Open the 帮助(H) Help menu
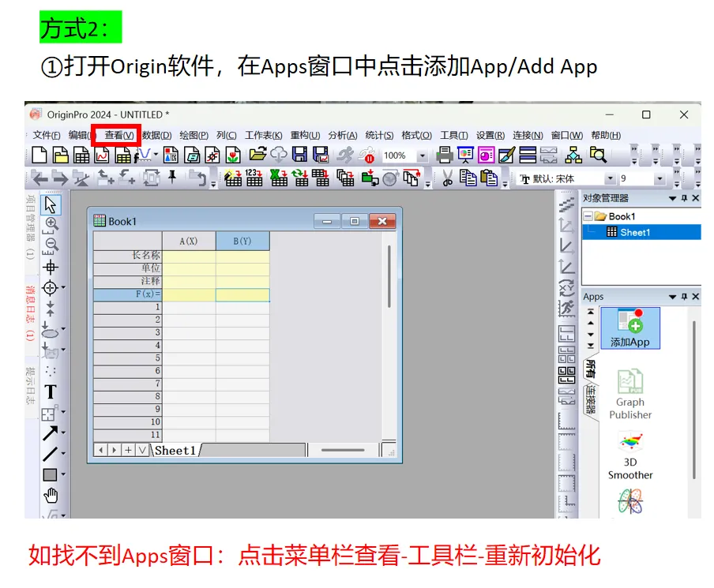Screen dimensions: 714x588 coord(606,135)
